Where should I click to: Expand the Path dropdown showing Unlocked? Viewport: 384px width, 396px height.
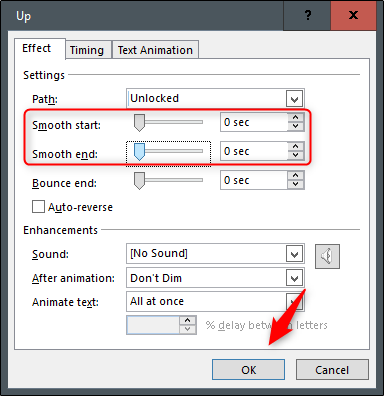click(x=294, y=99)
